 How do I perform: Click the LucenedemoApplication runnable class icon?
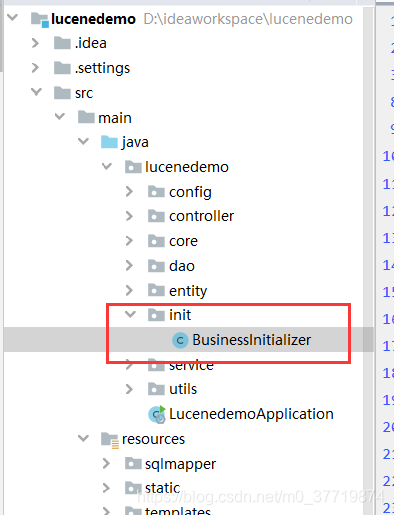(157, 414)
